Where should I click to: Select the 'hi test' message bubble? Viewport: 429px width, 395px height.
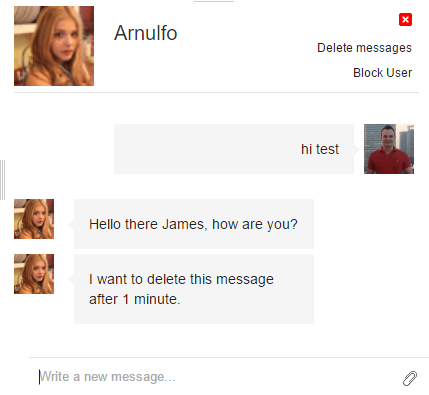tap(234, 149)
